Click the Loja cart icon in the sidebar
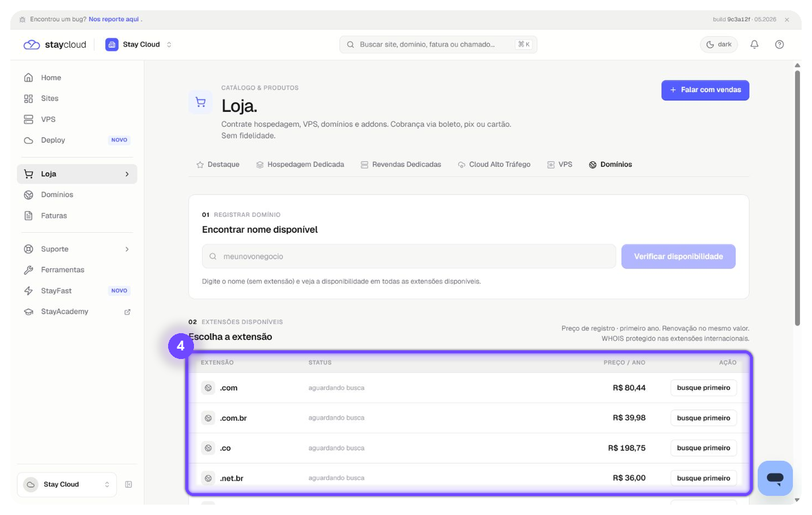 29,174
